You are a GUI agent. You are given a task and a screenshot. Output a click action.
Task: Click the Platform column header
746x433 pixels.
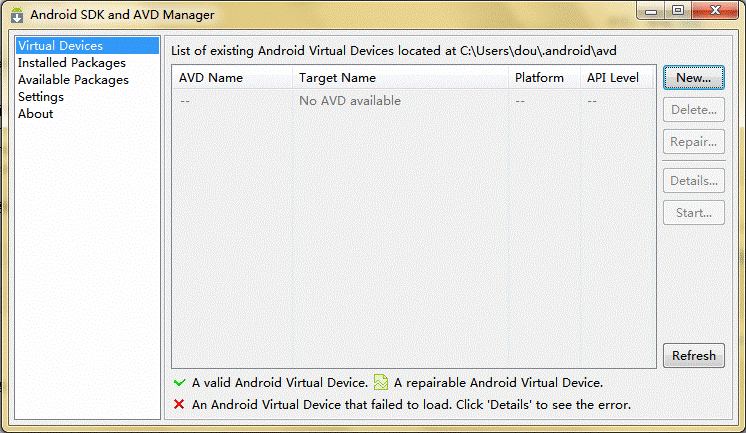coord(544,78)
